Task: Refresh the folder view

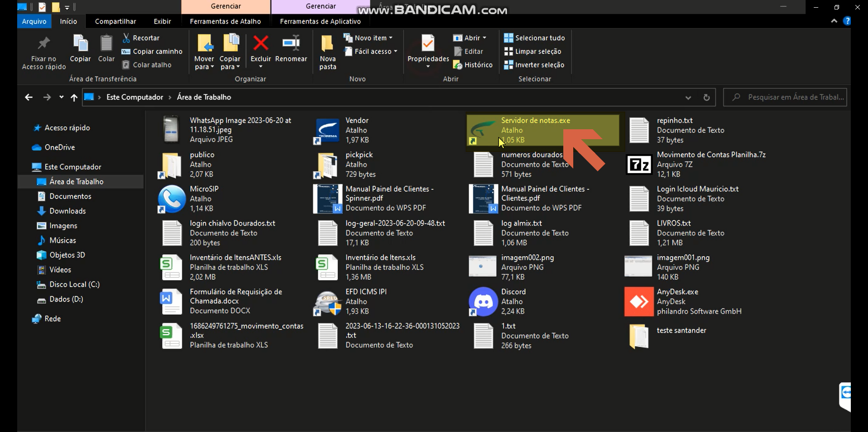Action: point(707,97)
